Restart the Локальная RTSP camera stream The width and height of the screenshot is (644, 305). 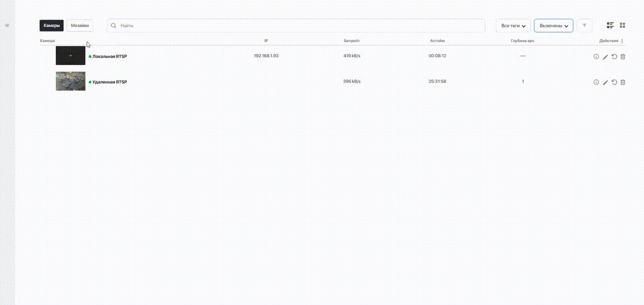(614, 57)
